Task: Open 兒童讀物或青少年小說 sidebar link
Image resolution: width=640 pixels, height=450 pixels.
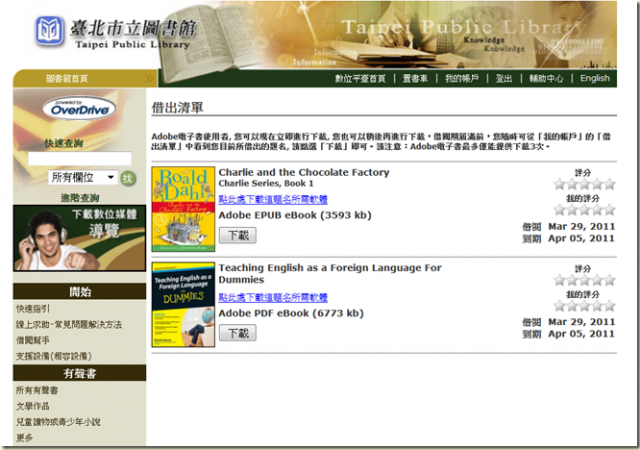Action: [x=58, y=422]
